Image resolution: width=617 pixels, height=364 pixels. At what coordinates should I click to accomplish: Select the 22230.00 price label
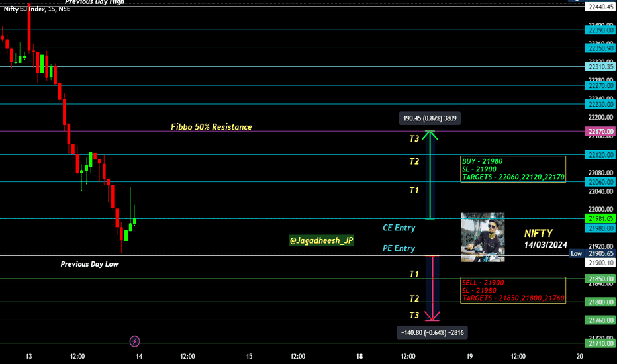click(600, 105)
